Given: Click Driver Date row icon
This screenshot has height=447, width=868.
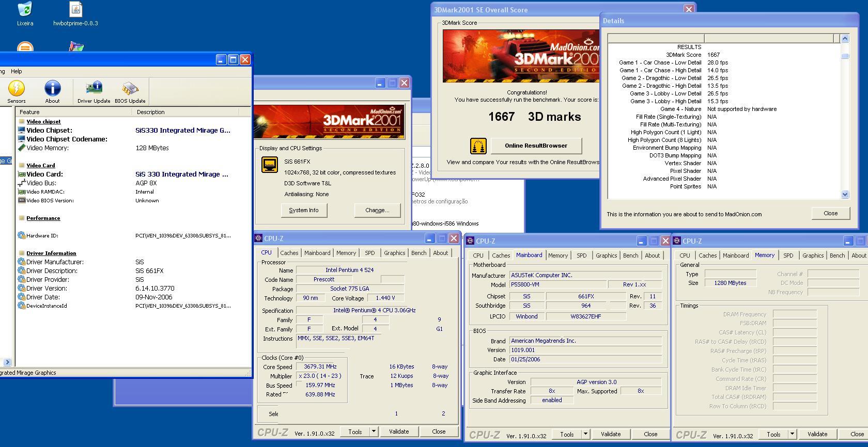Looking at the screenshot, I should pyautogui.click(x=22, y=297).
